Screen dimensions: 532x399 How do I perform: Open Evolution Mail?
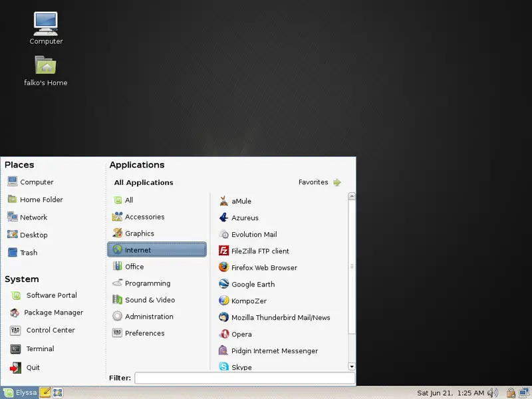247,234
